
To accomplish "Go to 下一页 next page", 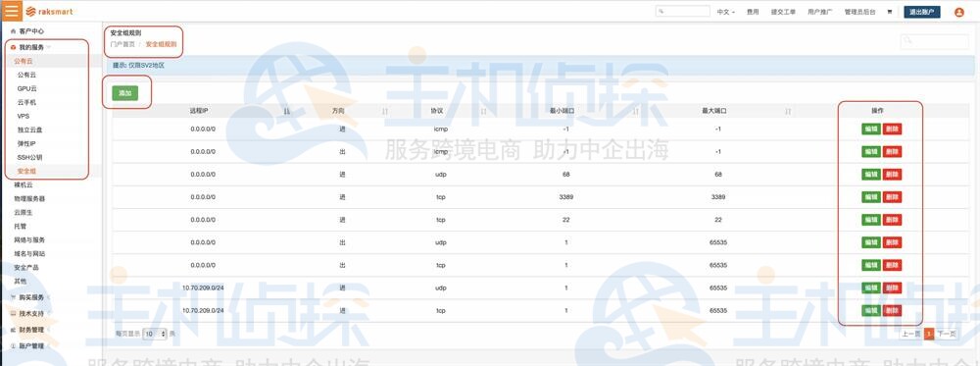I will (947, 334).
